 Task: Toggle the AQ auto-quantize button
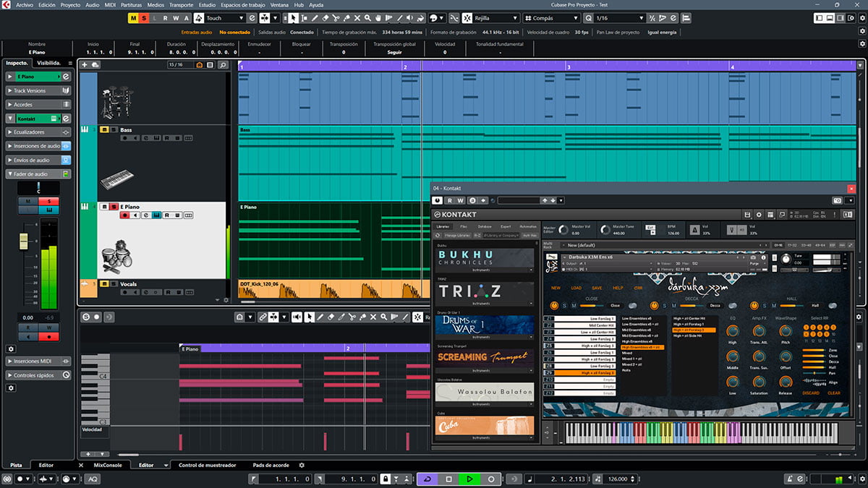(x=93, y=479)
